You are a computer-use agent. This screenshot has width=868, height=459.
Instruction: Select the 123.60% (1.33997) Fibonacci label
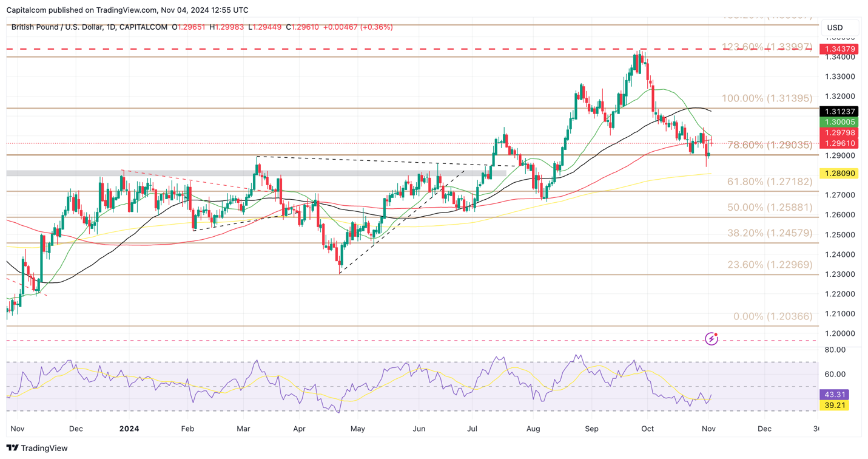click(767, 47)
